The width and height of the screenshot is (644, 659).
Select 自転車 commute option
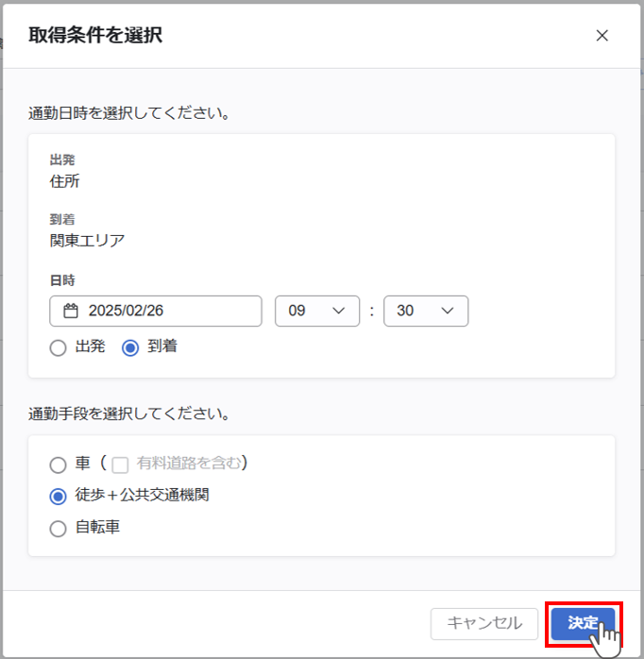click(58, 529)
